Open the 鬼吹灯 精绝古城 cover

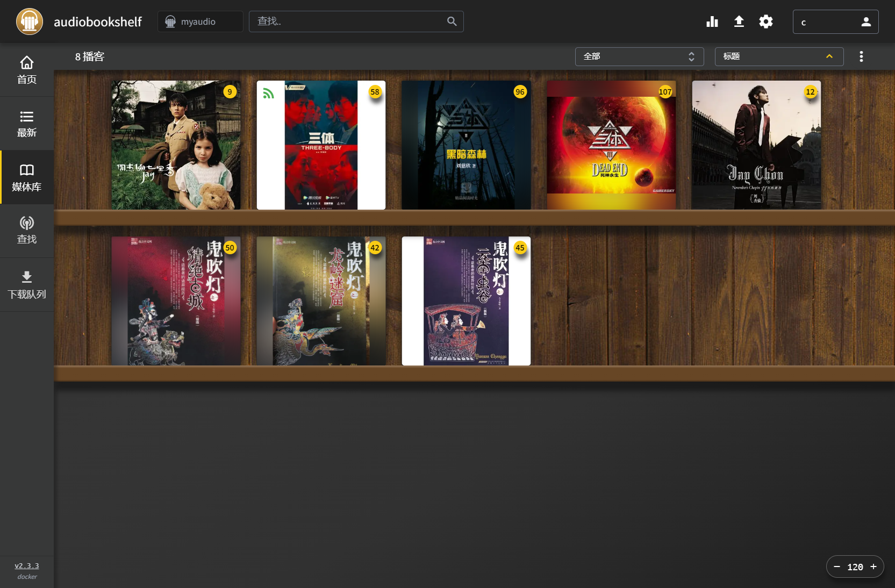176,301
